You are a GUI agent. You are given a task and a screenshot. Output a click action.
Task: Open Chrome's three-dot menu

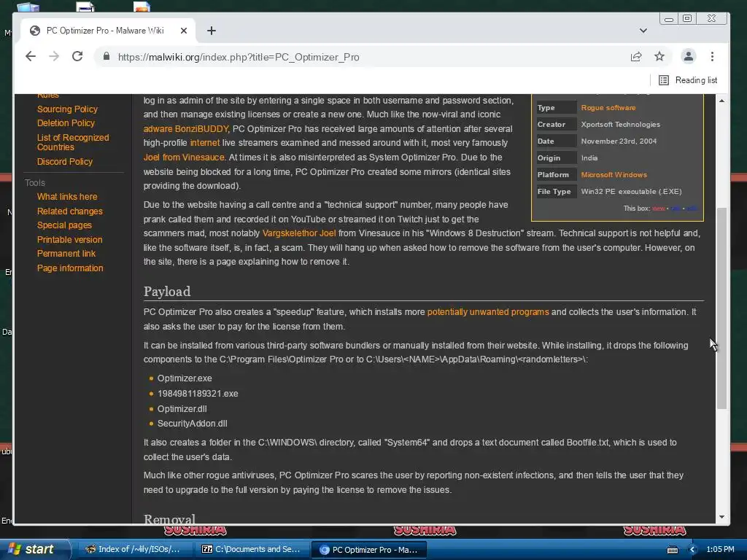coord(712,57)
